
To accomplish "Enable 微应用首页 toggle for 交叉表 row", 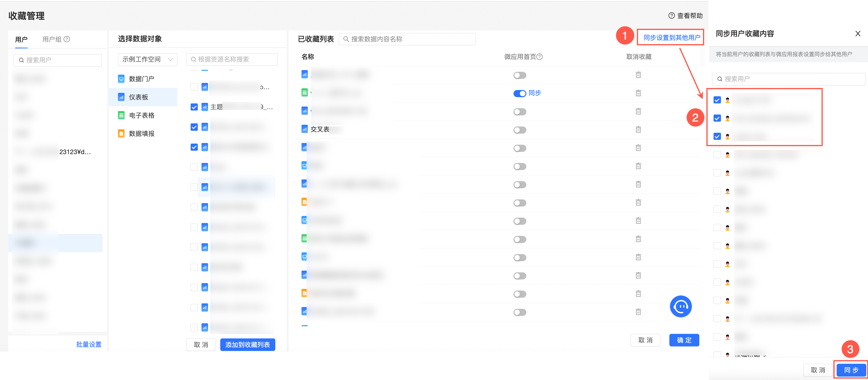I will point(519,130).
